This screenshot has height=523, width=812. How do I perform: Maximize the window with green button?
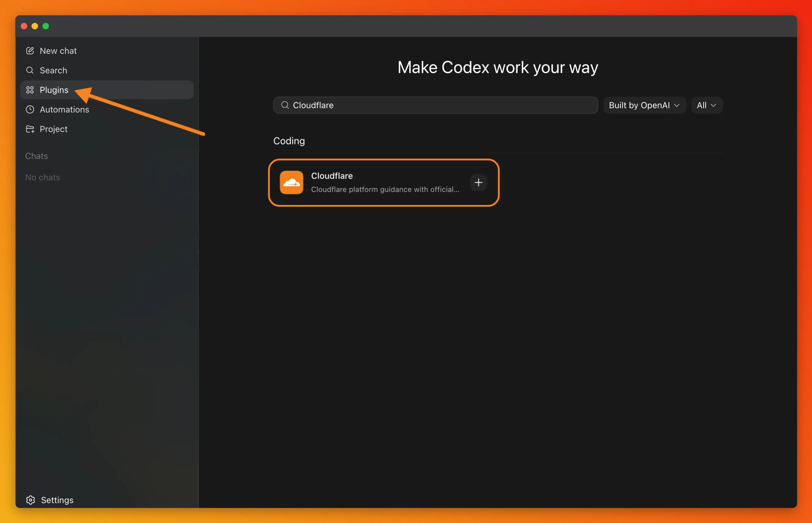click(x=46, y=26)
